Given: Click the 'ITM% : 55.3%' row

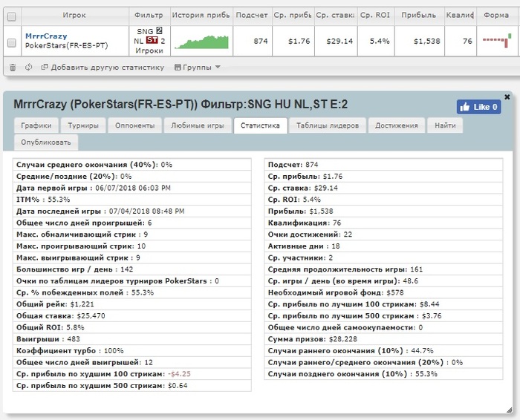Looking at the screenshot, I should pyautogui.click(x=132, y=200).
